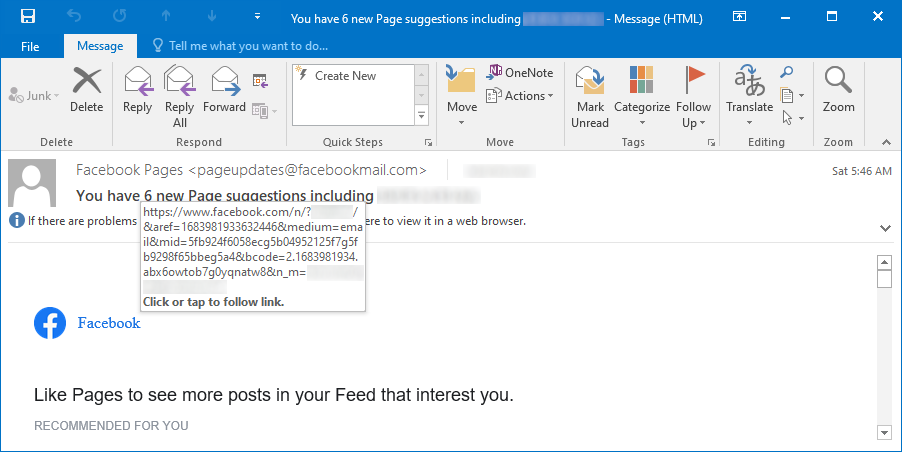Send the message to OneNote
The width and height of the screenshot is (902, 452).
(x=520, y=72)
